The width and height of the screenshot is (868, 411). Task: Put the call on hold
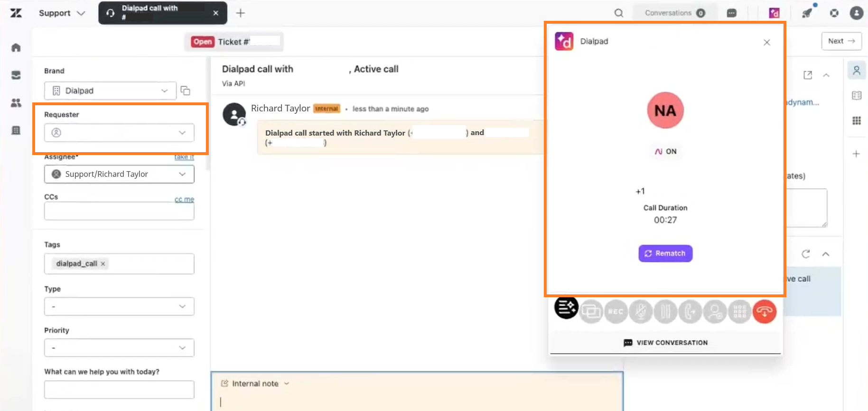[665, 312]
